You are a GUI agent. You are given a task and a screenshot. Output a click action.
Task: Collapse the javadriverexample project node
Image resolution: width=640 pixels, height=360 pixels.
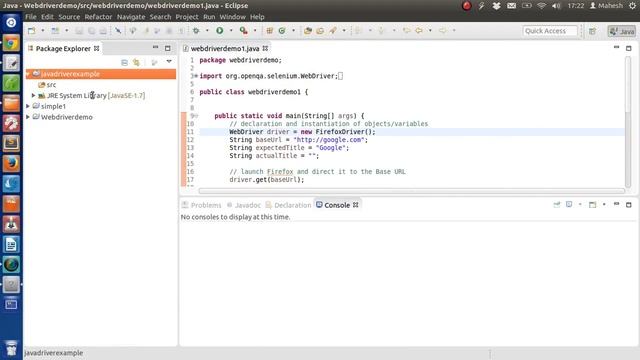(x=28, y=74)
